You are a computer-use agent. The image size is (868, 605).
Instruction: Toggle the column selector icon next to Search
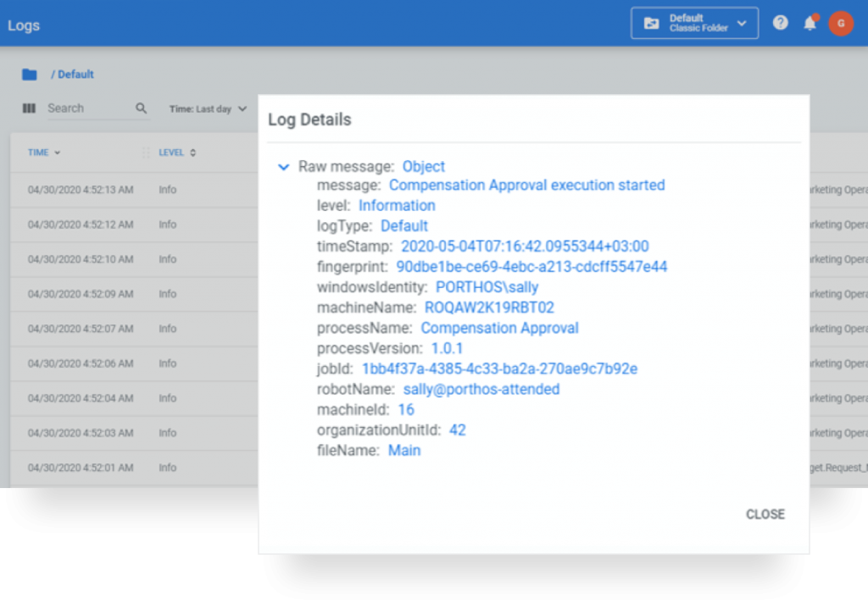point(29,108)
